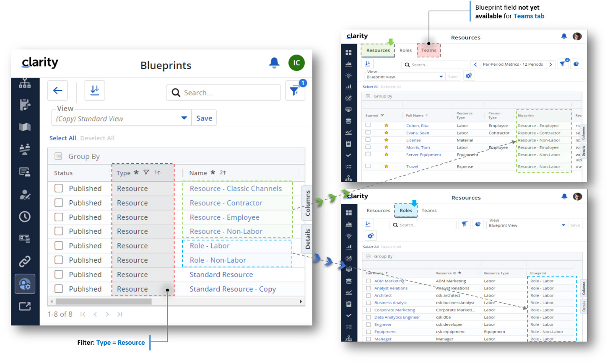Open the IC user avatar menu

point(296,63)
